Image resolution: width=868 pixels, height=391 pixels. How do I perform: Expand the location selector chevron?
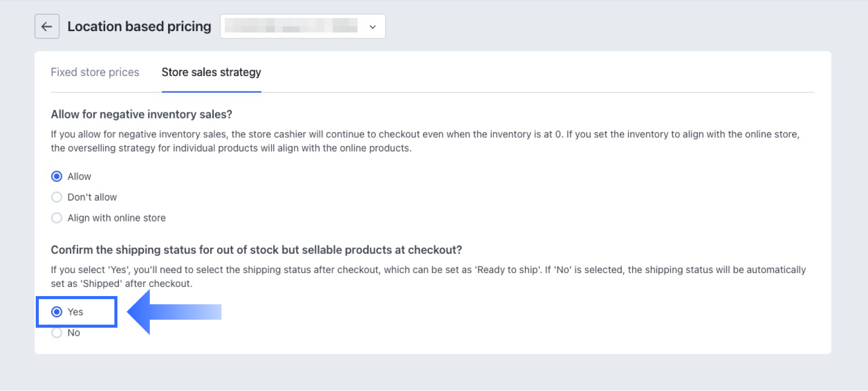(373, 27)
